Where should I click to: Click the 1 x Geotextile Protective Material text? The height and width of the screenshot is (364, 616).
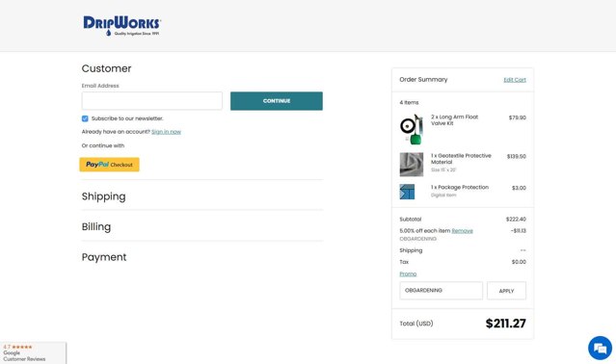coord(461,159)
